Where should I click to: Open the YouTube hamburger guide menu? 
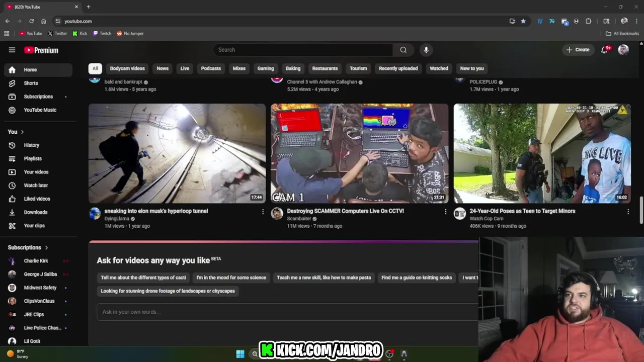(12, 50)
